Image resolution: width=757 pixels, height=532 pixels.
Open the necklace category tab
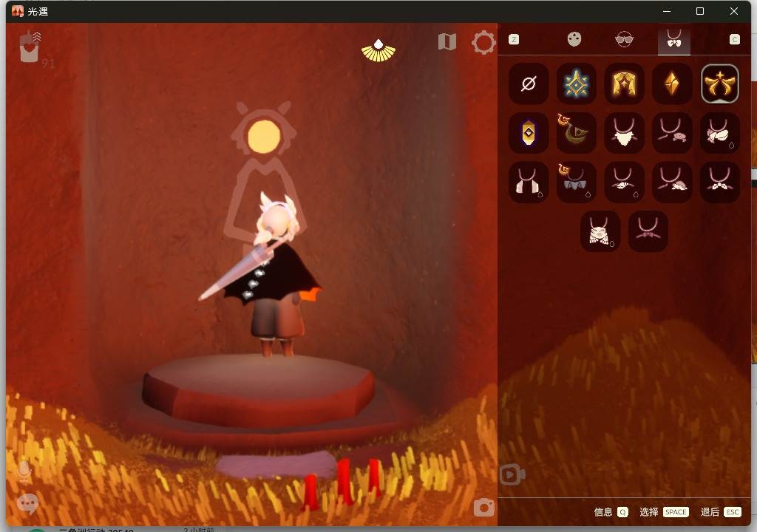point(674,39)
